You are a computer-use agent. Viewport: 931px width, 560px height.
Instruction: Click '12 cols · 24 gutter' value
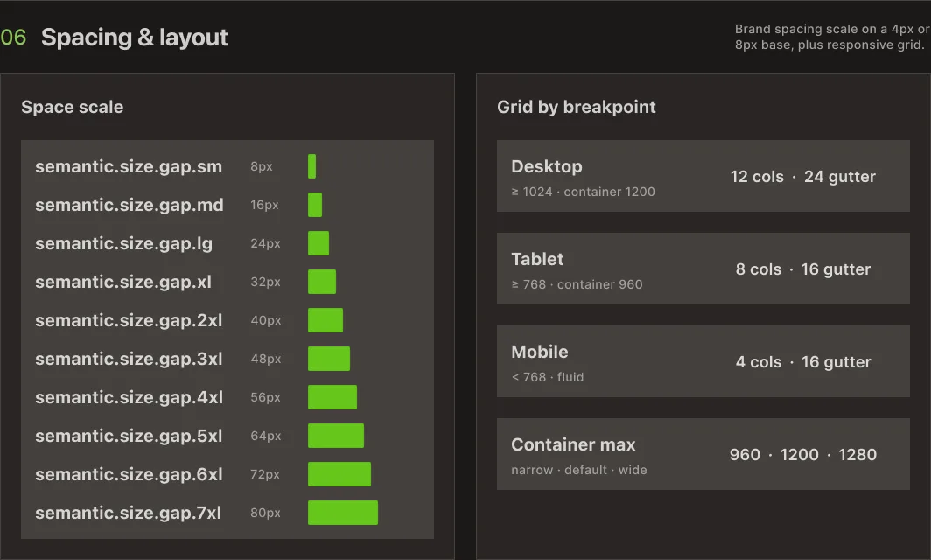pos(802,177)
